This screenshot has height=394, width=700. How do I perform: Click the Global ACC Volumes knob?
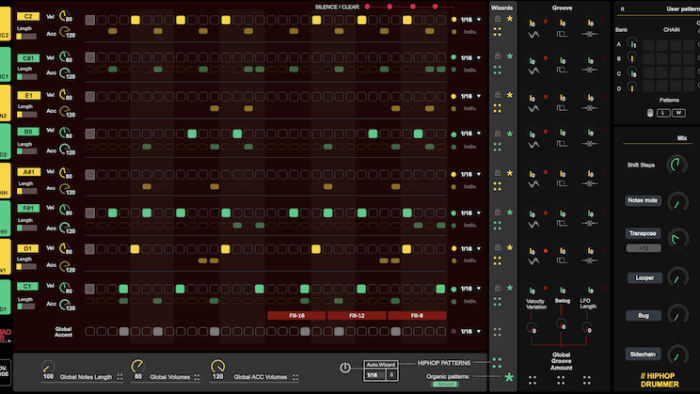point(217,366)
